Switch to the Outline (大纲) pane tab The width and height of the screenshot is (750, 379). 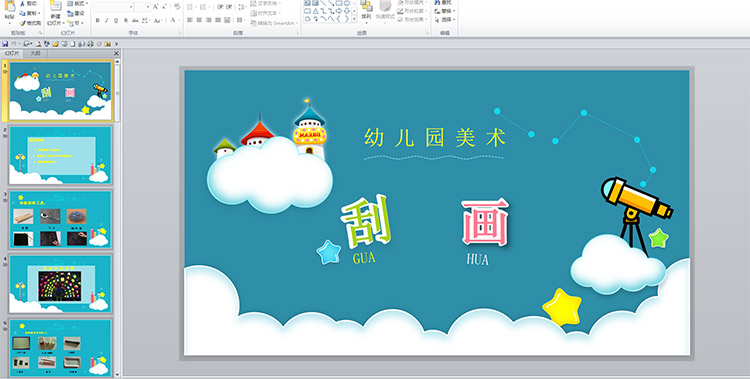36,54
